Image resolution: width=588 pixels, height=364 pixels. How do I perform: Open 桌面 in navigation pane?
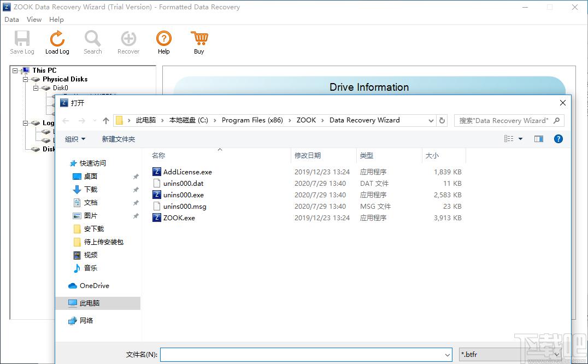90,176
